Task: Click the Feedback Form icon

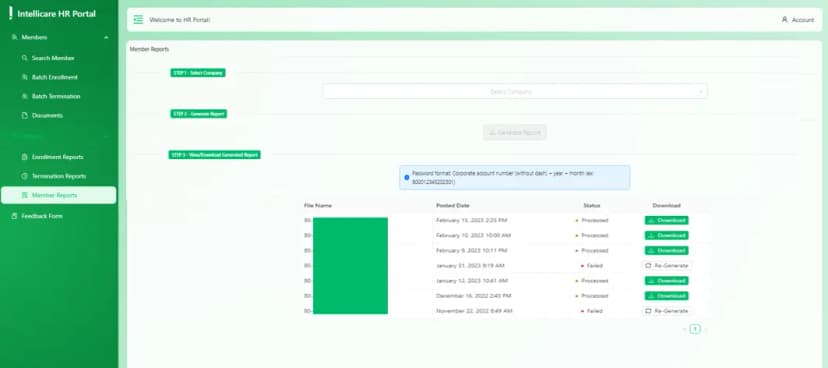Action: [x=14, y=216]
